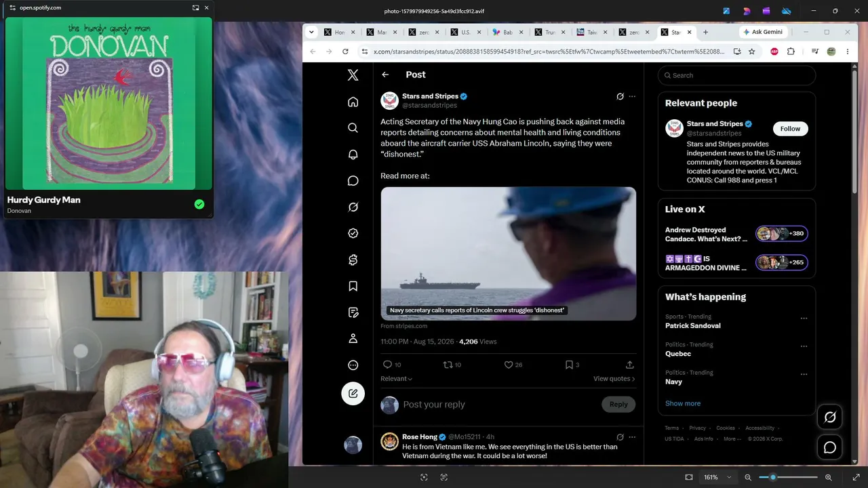Viewport: 868px width, 488px height.
Task: Open Chrome tab search dropdown arrow
Action: pyautogui.click(x=311, y=32)
